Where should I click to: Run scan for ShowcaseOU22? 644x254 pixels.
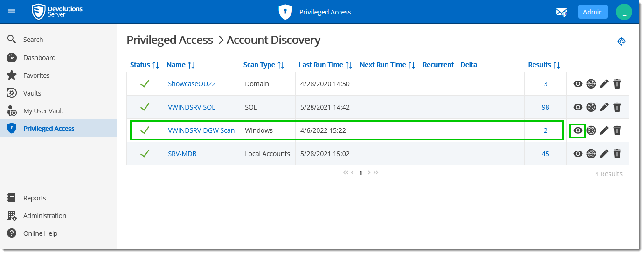591,84
